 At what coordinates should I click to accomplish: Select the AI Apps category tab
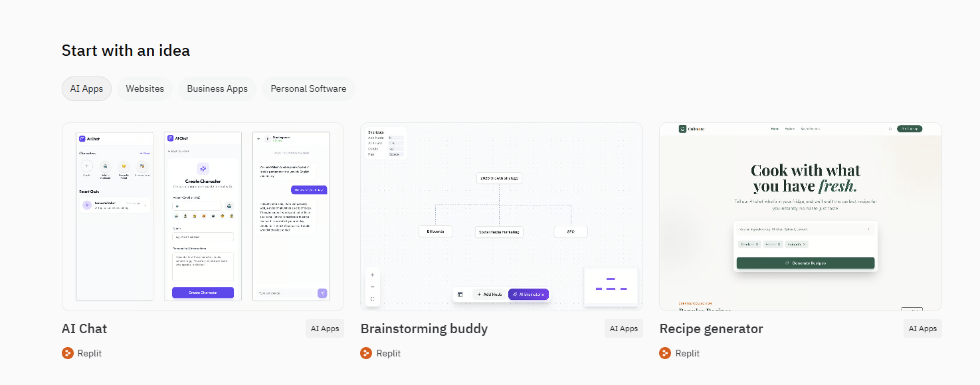click(x=86, y=88)
